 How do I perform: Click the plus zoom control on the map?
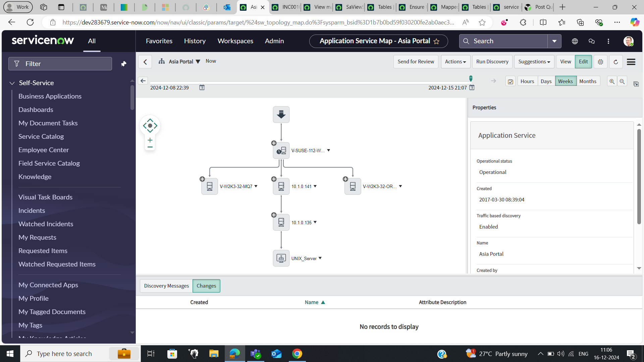(150, 140)
